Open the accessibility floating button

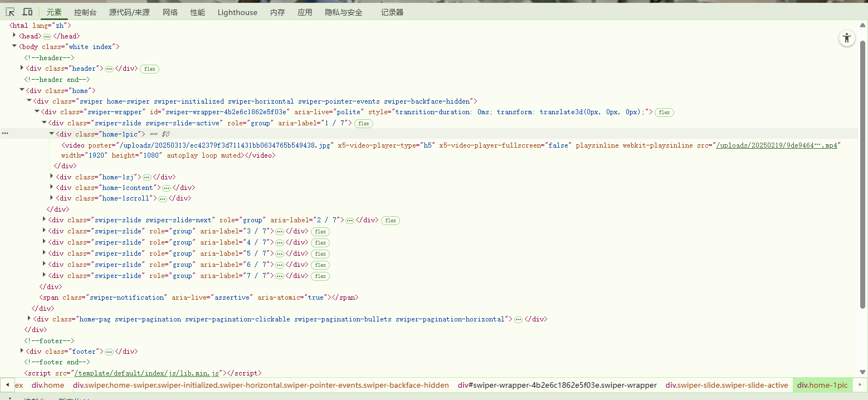(x=847, y=38)
